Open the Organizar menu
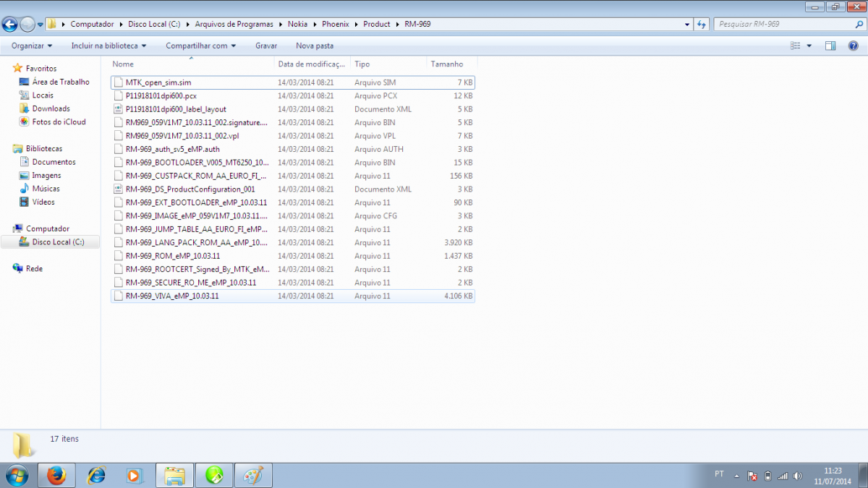The height and width of the screenshot is (488, 868). [32, 46]
